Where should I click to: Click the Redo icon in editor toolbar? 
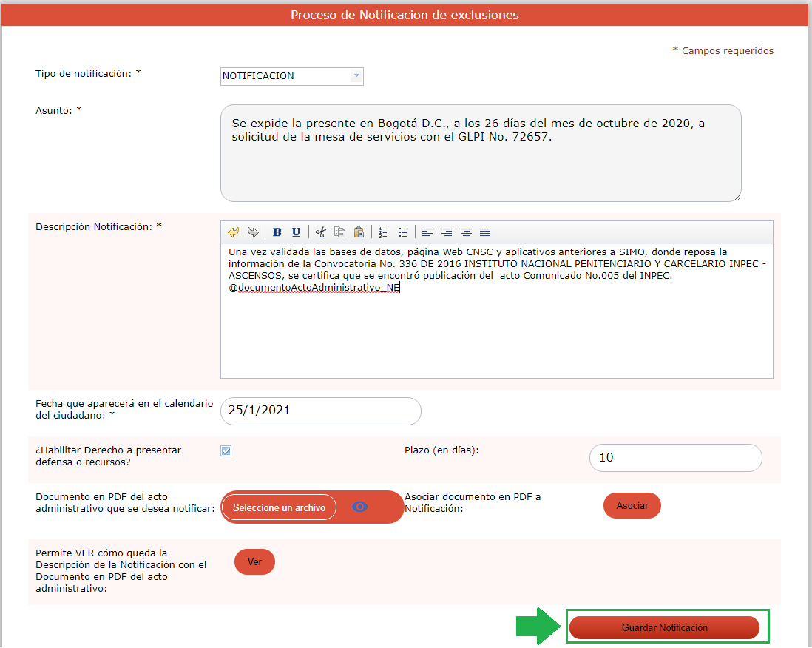point(253,232)
